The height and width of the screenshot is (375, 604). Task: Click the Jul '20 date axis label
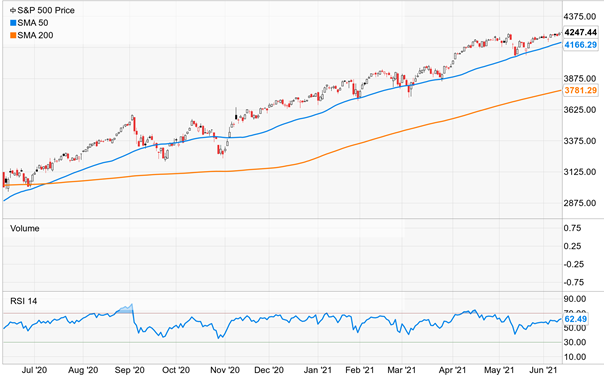[34, 370]
